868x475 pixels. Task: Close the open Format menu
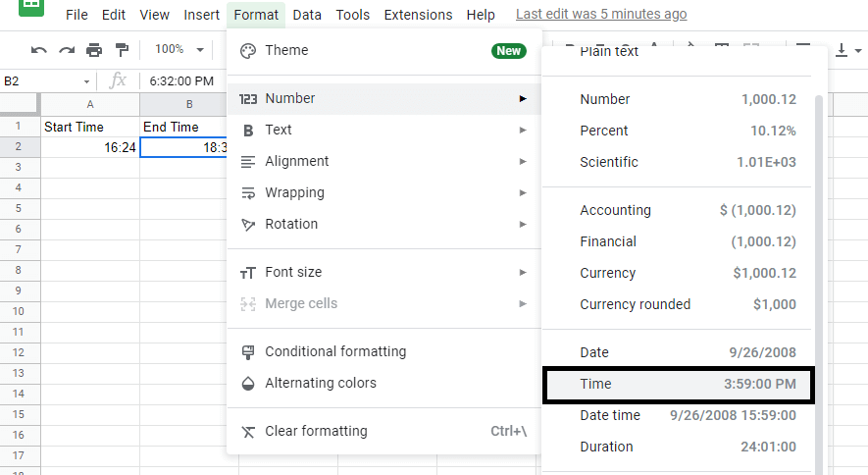tap(256, 15)
